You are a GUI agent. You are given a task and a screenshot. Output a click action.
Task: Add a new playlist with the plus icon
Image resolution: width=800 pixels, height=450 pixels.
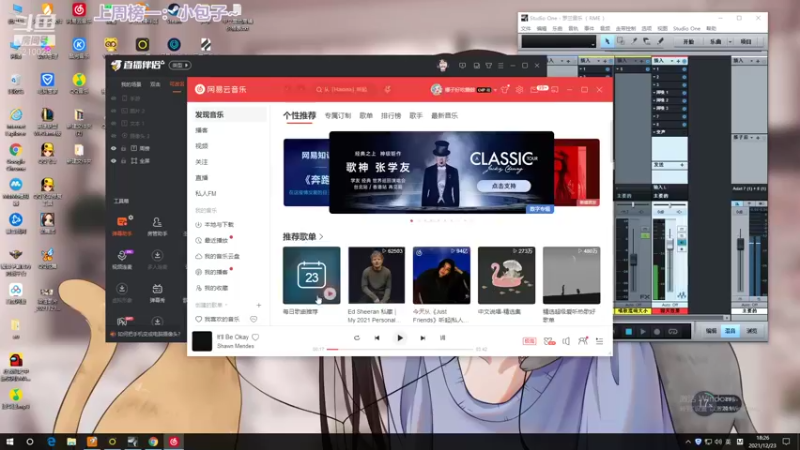(259, 305)
